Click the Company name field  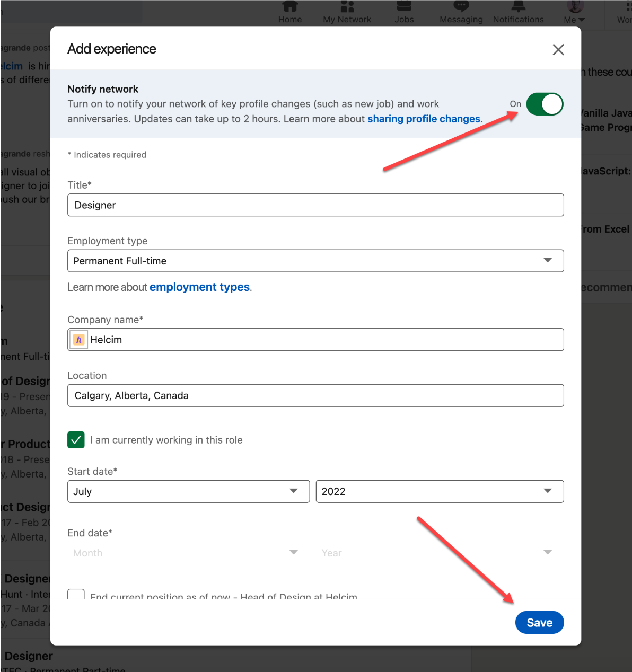(315, 340)
